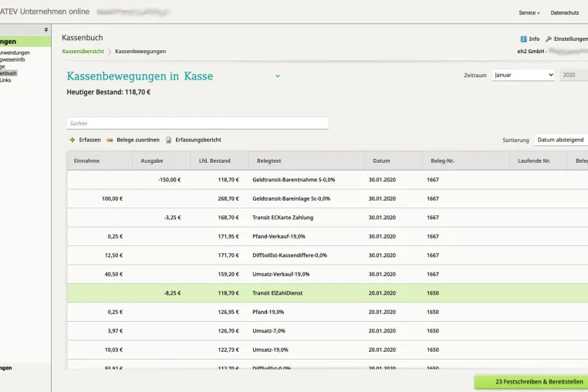The image size is (588, 392).
Task: Click the year 2020 field
Action: (574, 75)
